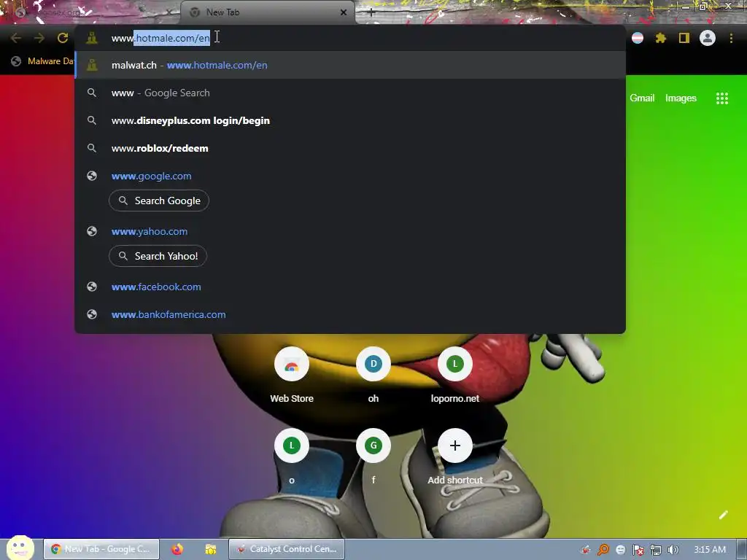Close the New Tab tab

[x=344, y=12]
